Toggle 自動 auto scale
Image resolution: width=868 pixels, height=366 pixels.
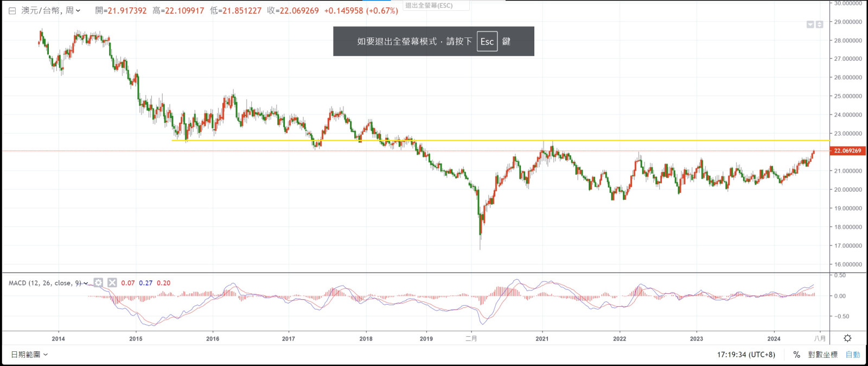coord(853,355)
